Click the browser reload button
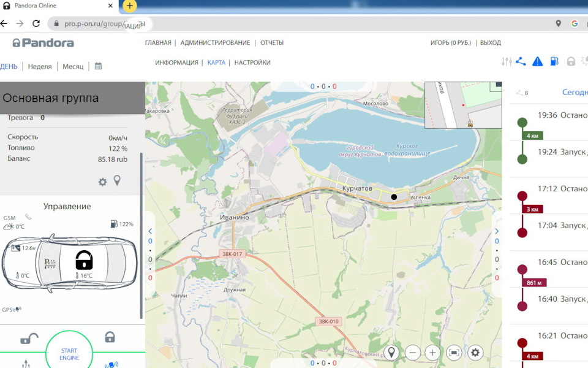This screenshot has height=368, width=588. tap(36, 24)
